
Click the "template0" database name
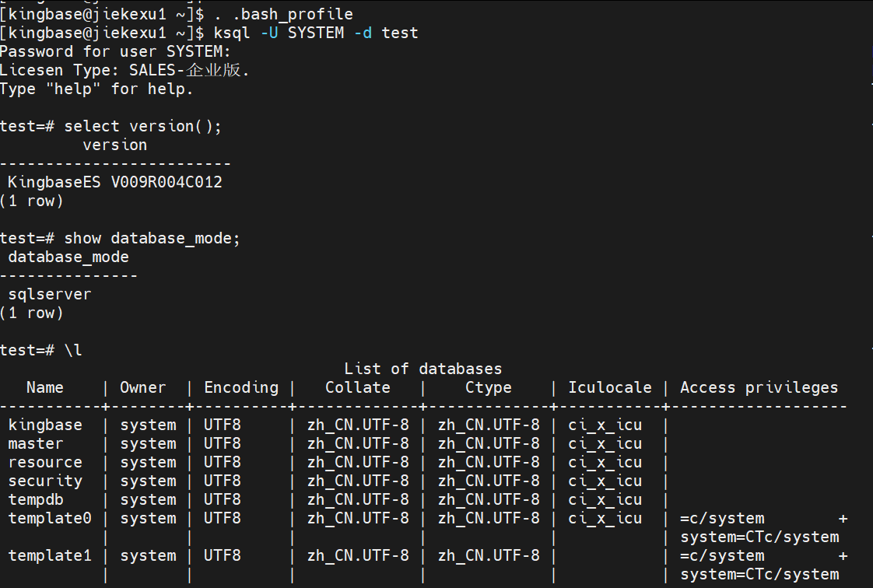tap(50, 518)
